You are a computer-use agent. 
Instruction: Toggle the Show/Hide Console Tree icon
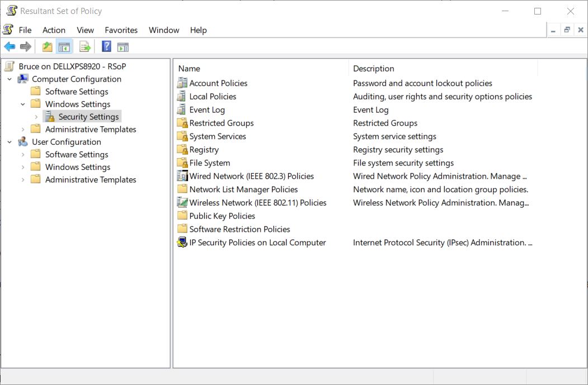(64, 46)
